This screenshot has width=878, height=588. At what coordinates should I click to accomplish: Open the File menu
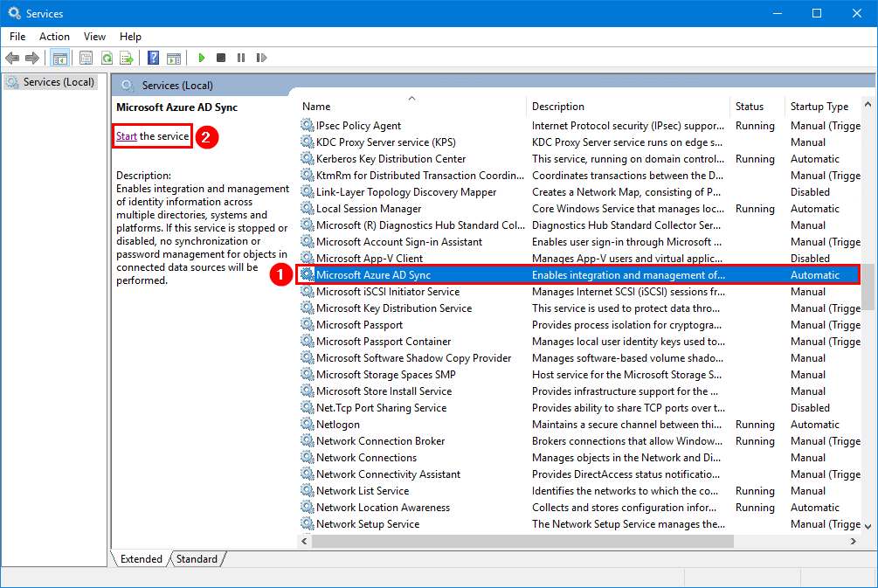[17, 37]
